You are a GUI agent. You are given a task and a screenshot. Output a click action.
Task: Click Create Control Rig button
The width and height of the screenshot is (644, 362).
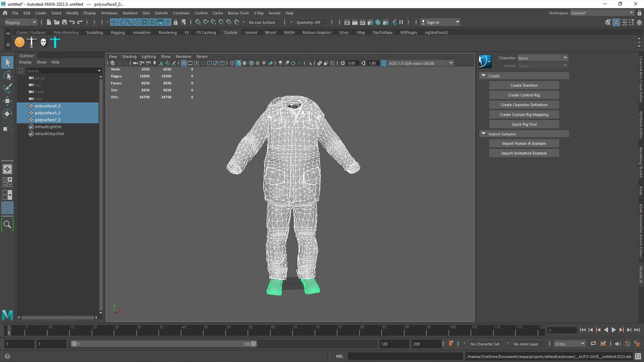[524, 95]
